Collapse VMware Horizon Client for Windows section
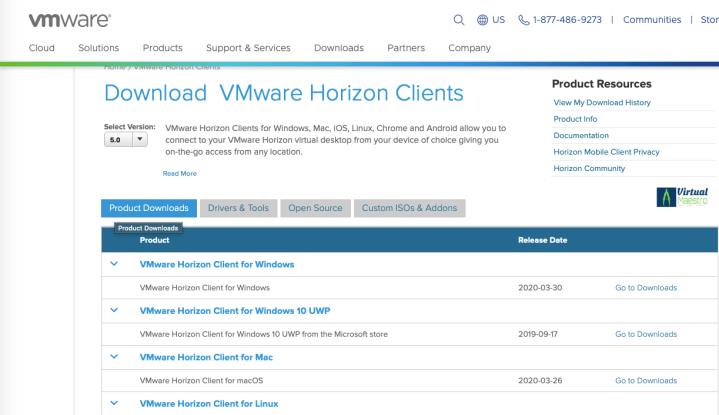Viewport: 719px width, 415px height. (x=114, y=264)
